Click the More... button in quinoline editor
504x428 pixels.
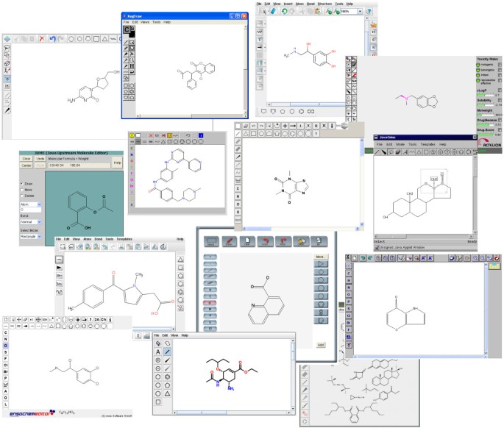pyautogui.click(x=320, y=257)
